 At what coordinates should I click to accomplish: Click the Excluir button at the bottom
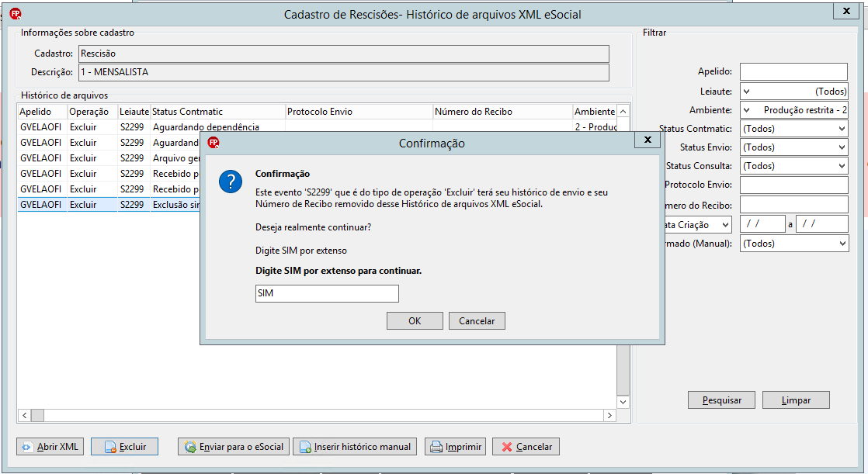[124, 446]
